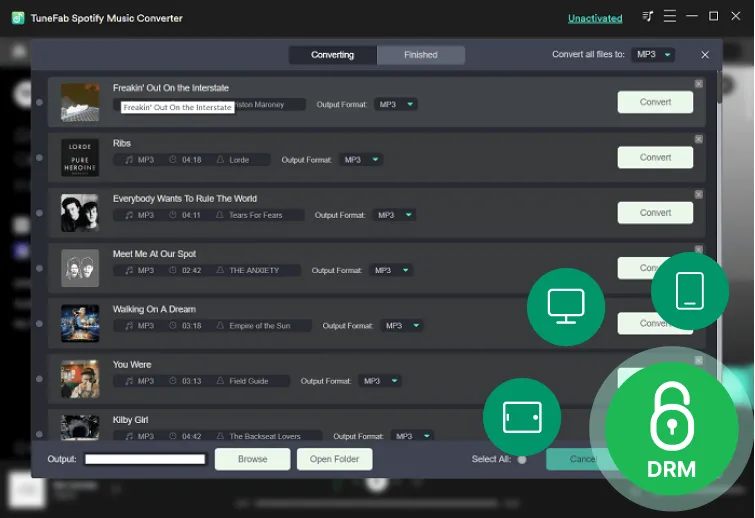Image resolution: width=755 pixels, height=518 pixels.
Task: Open output format dropdown for Walking On A Dream
Action: [x=402, y=326]
